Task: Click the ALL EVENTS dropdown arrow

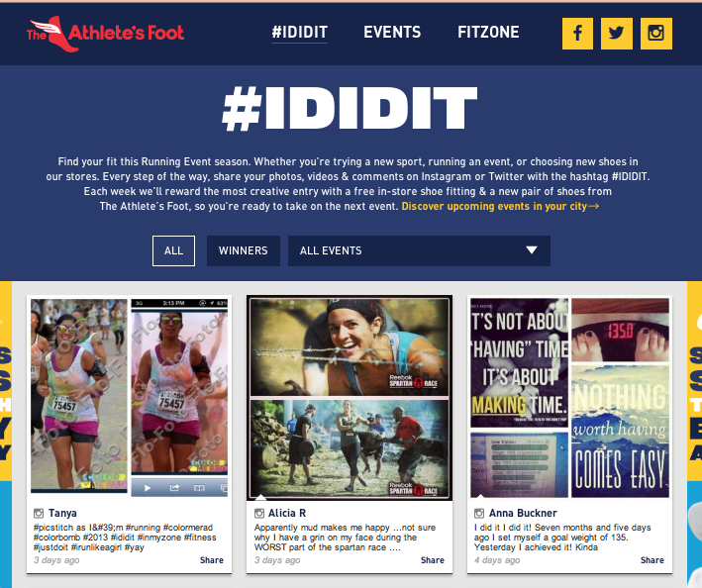Action: coord(532,249)
